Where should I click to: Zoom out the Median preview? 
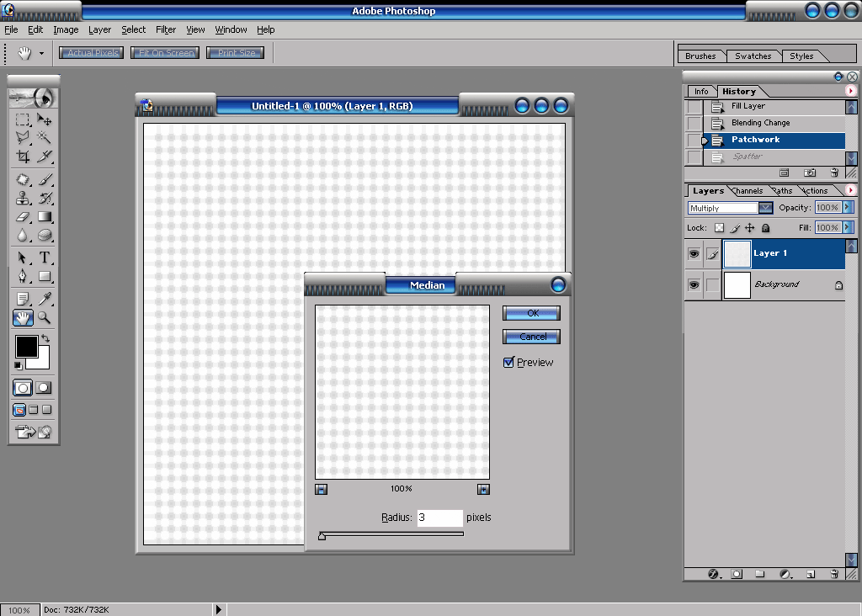click(321, 489)
